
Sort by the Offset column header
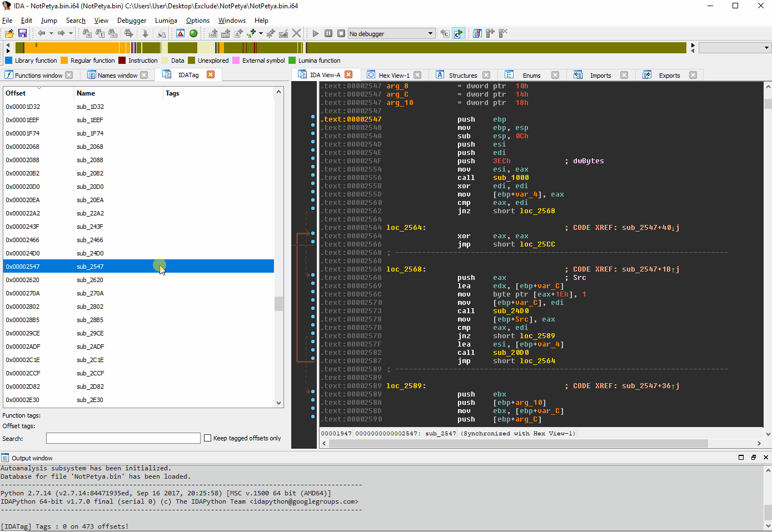(38, 93)
